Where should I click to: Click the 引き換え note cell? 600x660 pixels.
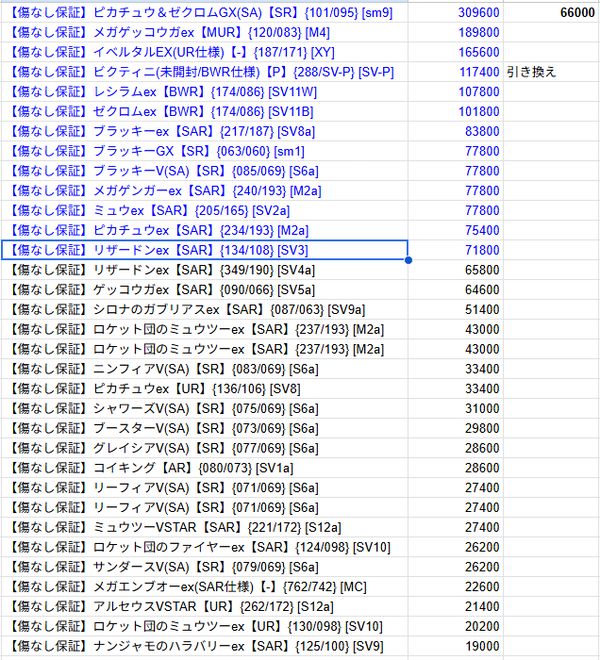[x=552, y=72]
